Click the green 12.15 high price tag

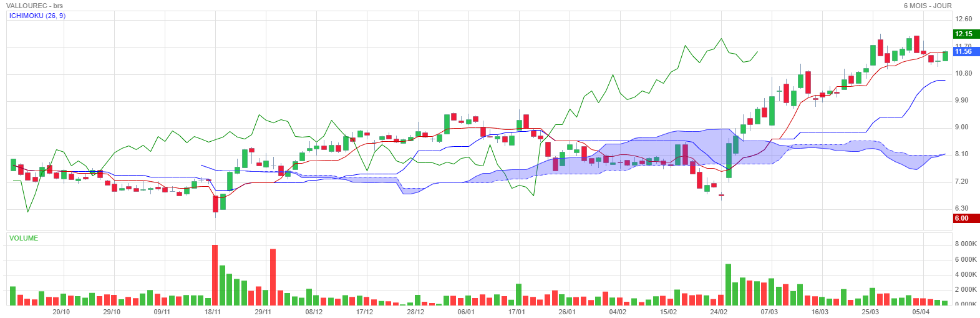tap(966, 34)
